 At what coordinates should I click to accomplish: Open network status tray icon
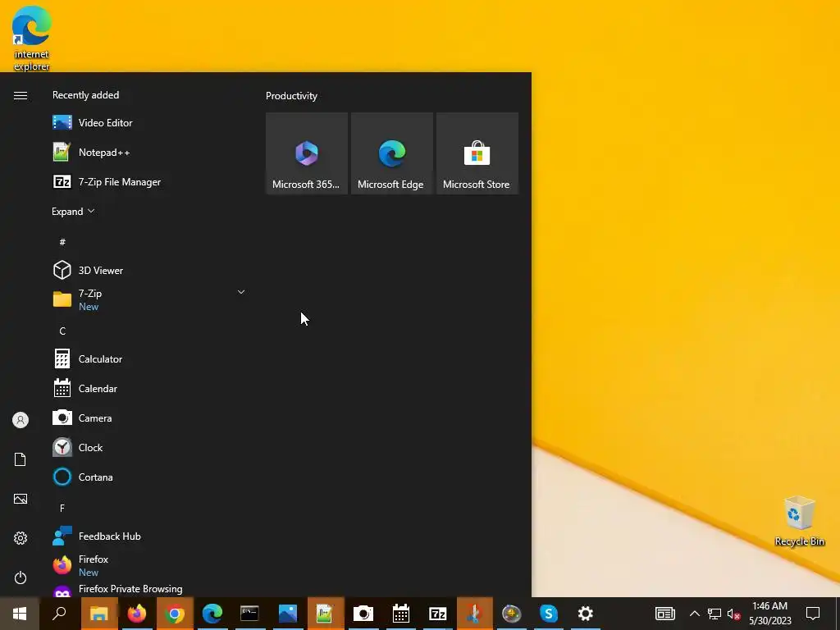point(714,614)
